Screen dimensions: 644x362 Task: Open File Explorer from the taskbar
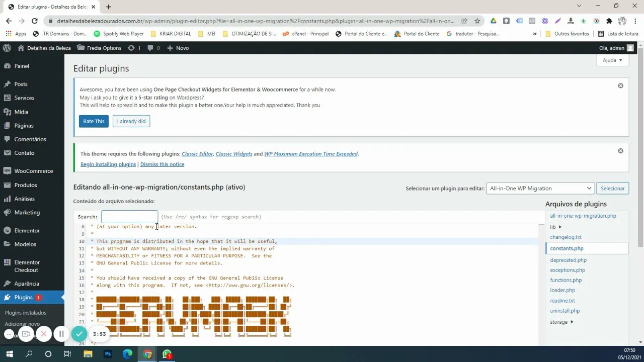tap(88, 354)
